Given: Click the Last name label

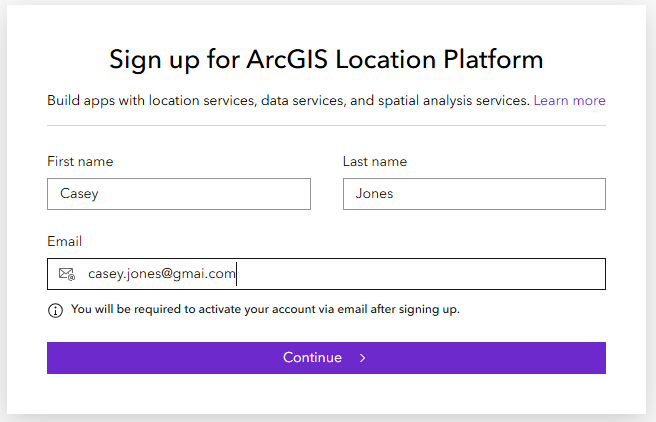Looking at the screenshot, I should tap(375, 161).
